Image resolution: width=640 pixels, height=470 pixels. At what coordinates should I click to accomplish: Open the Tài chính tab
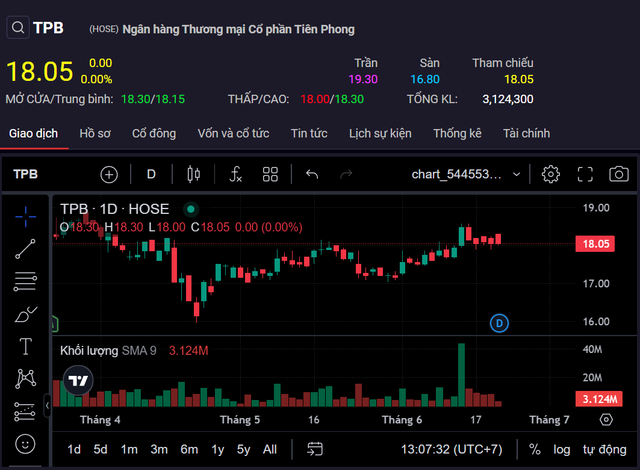click(526, 133)
